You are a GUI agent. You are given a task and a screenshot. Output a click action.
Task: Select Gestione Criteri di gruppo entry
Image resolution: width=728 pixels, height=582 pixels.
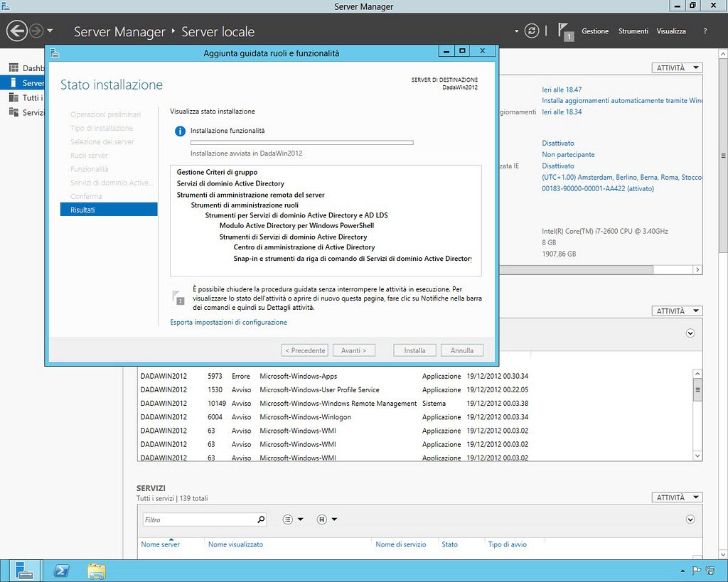coord(217,172)
